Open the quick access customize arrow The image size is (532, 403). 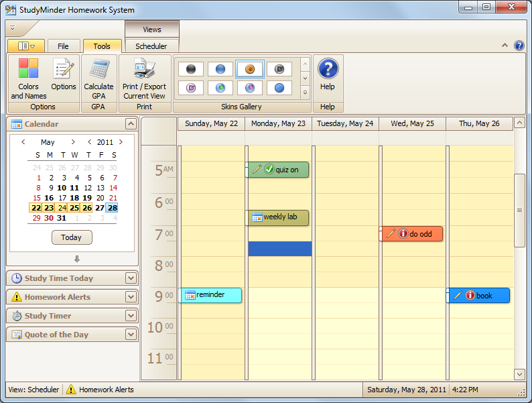click(x=13, y=27)
